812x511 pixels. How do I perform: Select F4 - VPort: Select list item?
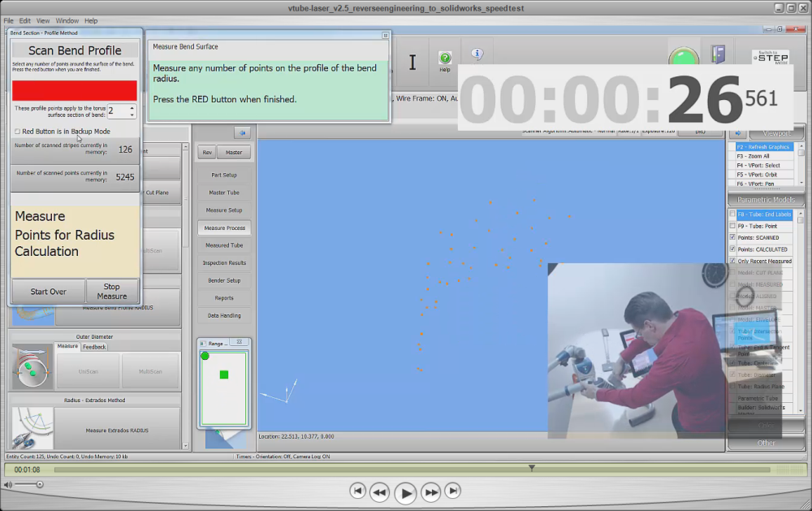pyautogui.click(x=764, y=166)
